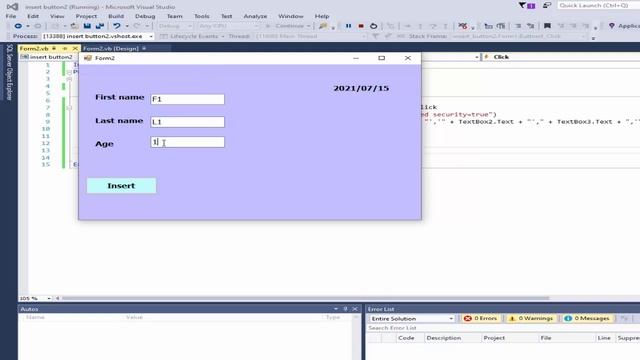
Task: Click the Pause (Break All) debug icon
Action: click(348, 26)
